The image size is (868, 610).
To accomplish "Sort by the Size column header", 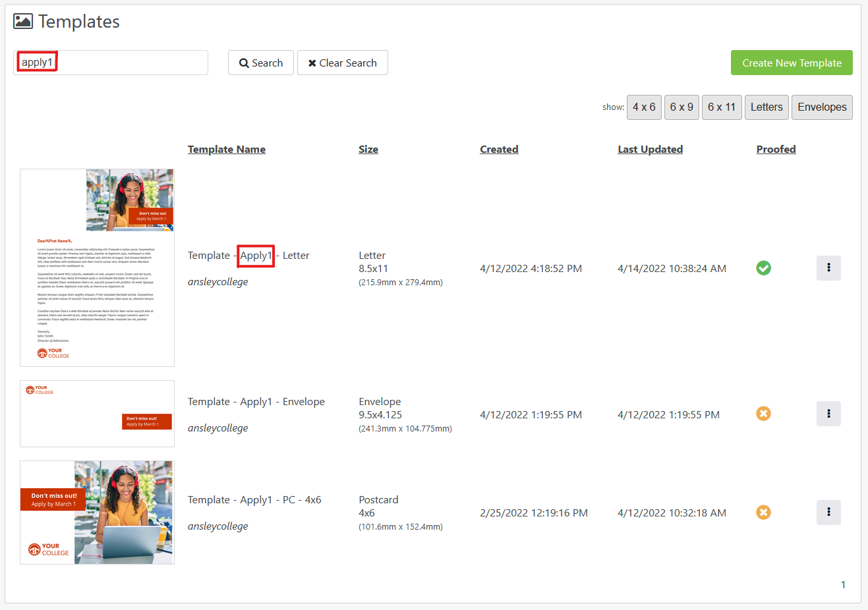I will coord(368,150).
